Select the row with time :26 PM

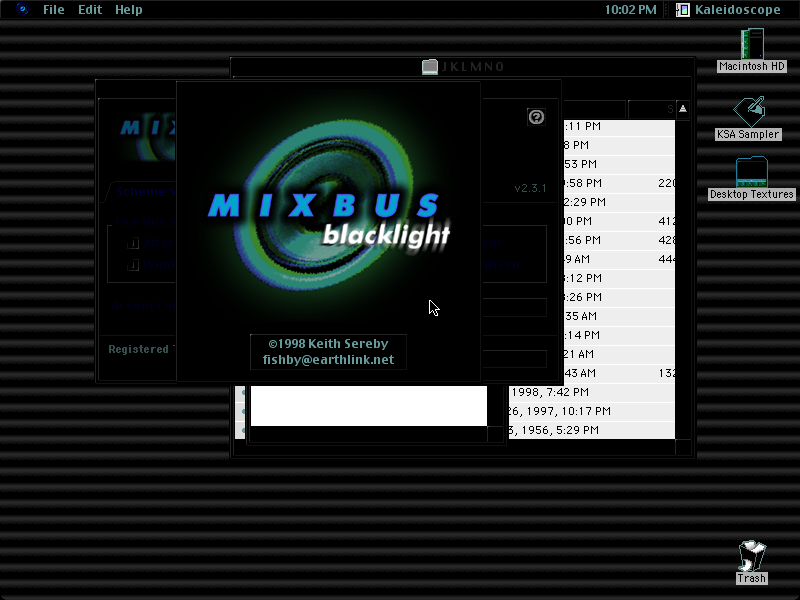click(x=619, y=297)
